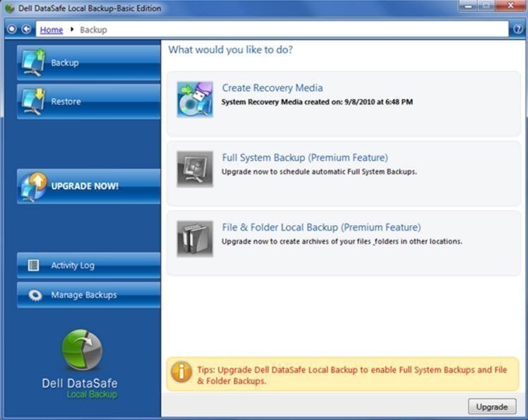Select UPGRADE NOW! in sidebar
This screenshot has height=420, width=528.
coord(88,186)
